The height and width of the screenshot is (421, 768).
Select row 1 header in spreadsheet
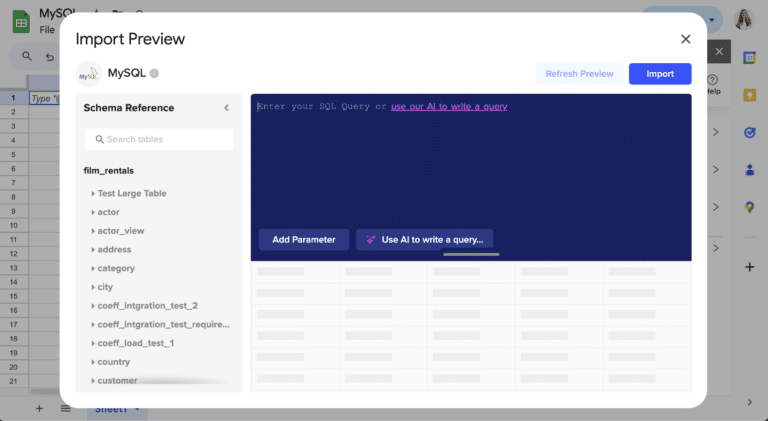(13, 98)
